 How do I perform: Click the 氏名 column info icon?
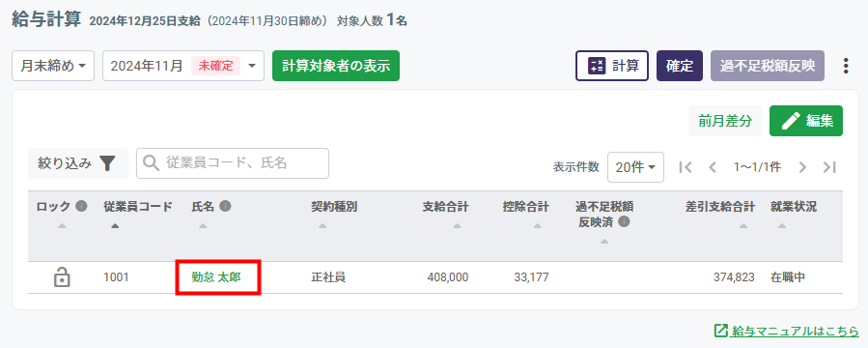pos(225,206)
